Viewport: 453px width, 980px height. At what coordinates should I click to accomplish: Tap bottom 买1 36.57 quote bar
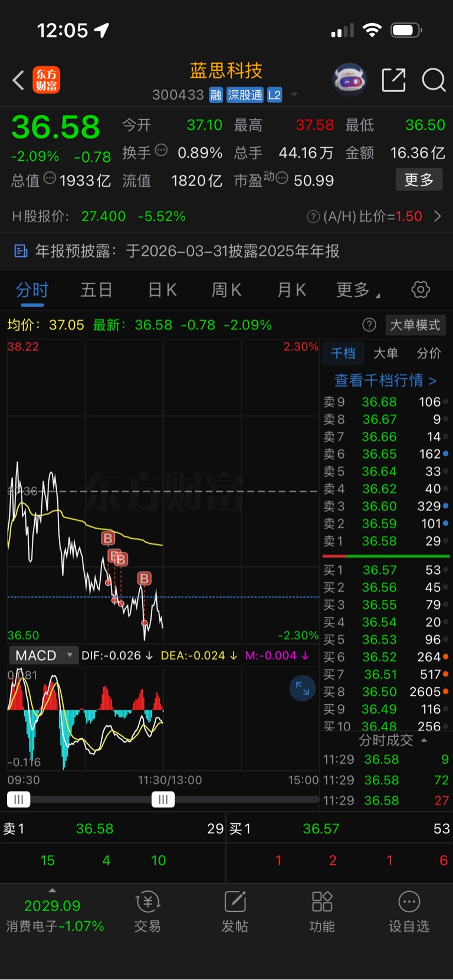tap(340, 829)
